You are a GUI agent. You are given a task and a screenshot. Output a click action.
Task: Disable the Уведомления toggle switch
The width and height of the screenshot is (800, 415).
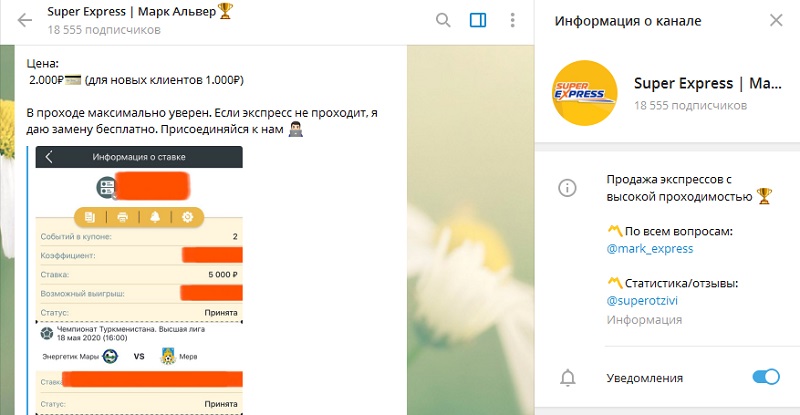tap(766, 377)
